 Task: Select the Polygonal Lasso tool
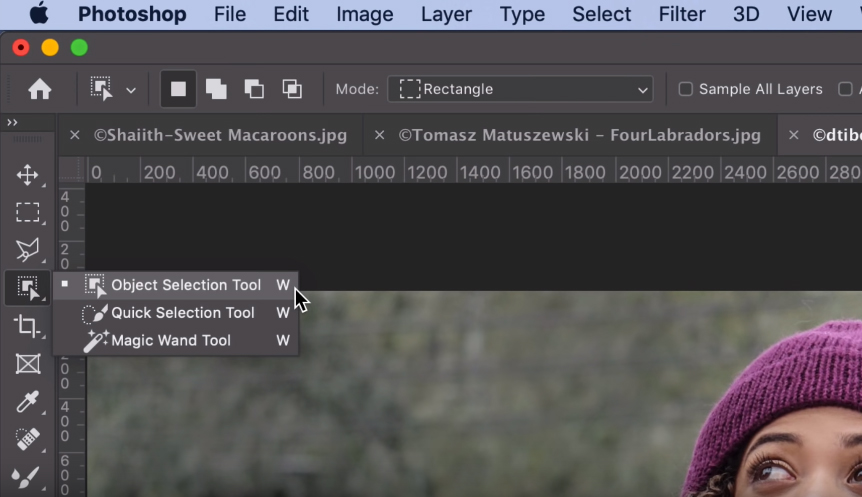pyautogui.click(x=27, y=250)
